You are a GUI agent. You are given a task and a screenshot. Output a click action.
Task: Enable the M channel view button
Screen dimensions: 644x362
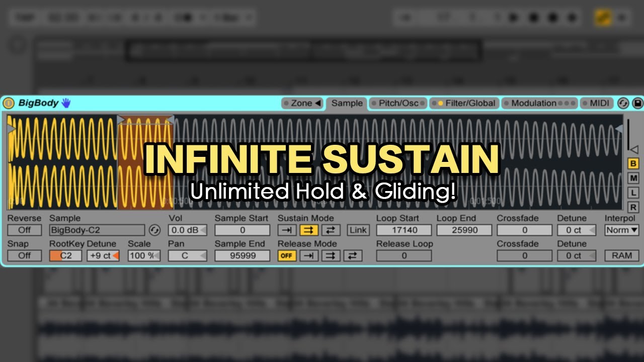(633, 178)
